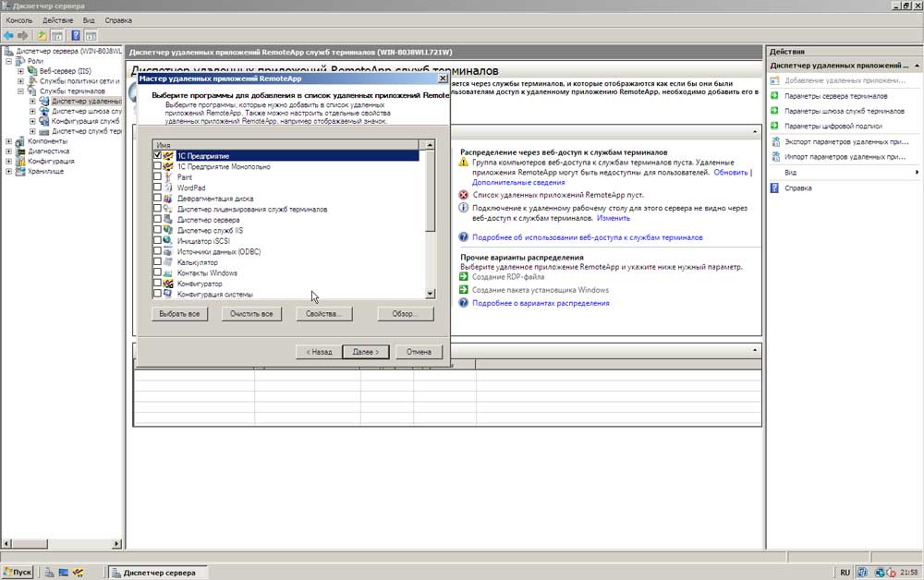Click the program list scroll-down arrow
Screen dimensions: 924x580
pos(430,294)
